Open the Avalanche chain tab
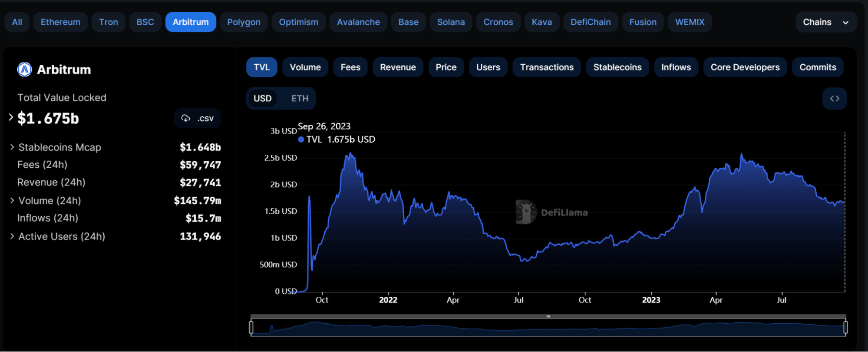The height and width of the screenshot is (352, 868). pyautogui.click(x=358, y=22)
